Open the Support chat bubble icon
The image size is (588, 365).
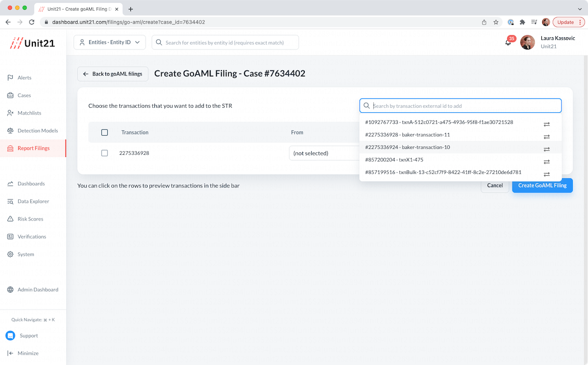click(10, 336)
